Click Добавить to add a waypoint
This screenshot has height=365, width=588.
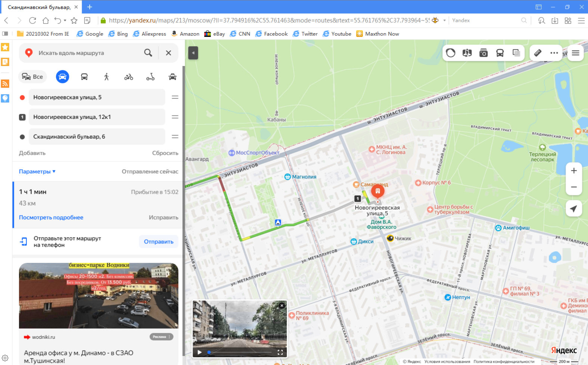click(x=32, y=153)
